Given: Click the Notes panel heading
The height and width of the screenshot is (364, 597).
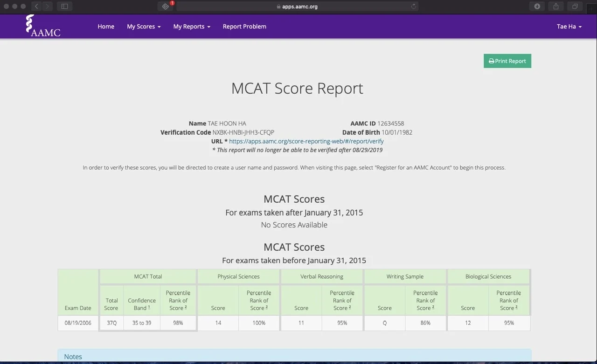Looking at the screenshot, I should pyautogui.click(x=73, y=357).
